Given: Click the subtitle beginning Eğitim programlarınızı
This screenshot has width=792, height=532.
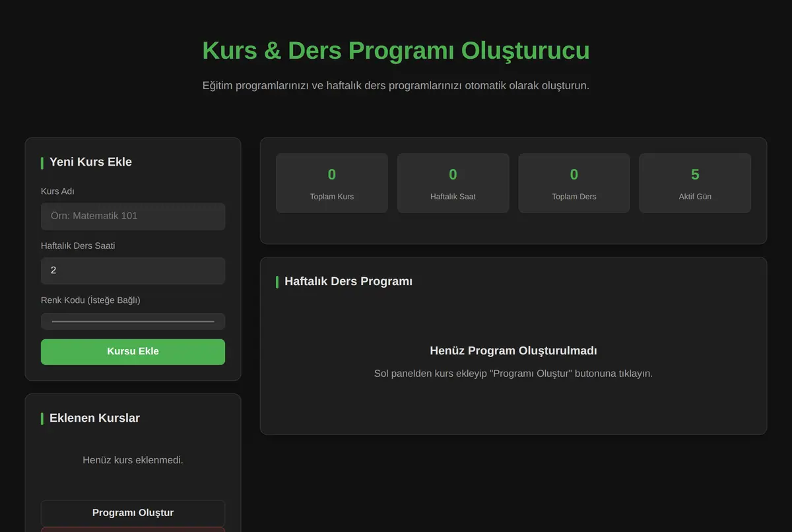Looking at the screenshot, I should (396, 86).
